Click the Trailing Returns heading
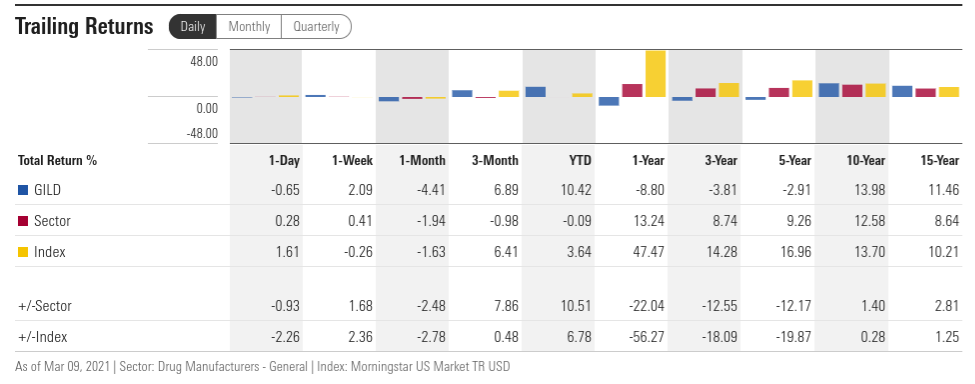This screenshot has height=384, width=975. coord(84,27)
